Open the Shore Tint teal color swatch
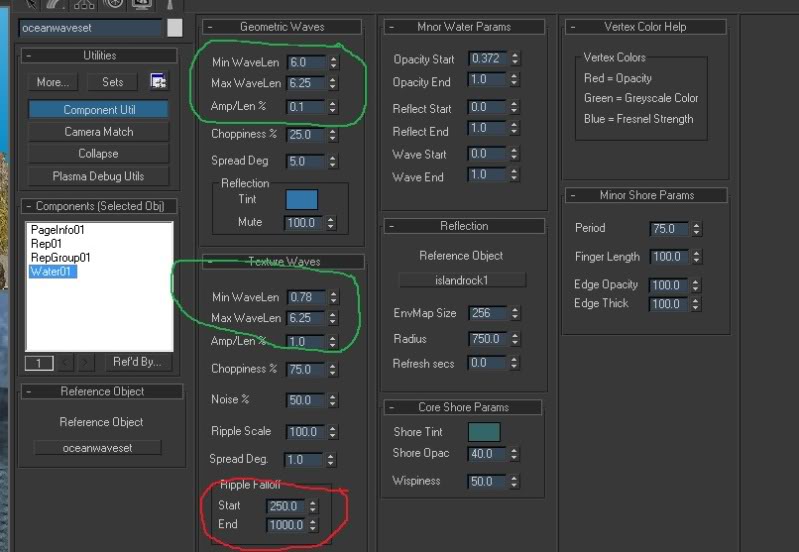799x552 pixels. click(x=484, y=432)
